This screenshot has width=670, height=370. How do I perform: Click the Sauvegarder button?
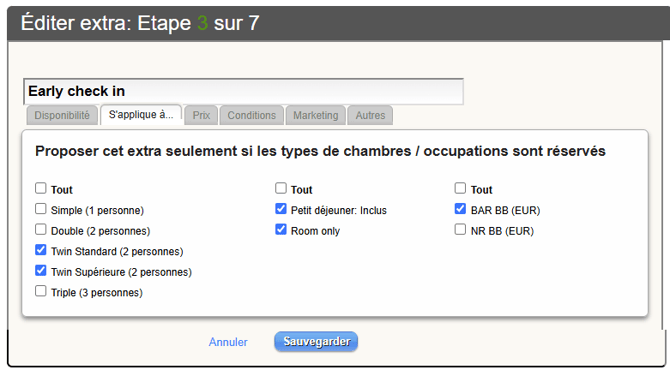pos(316,341)
